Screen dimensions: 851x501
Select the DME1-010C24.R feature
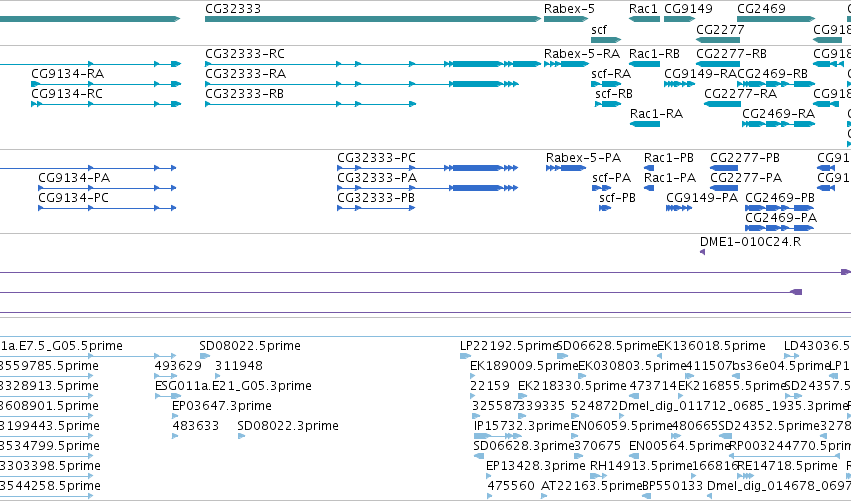[x=703, y=252]
